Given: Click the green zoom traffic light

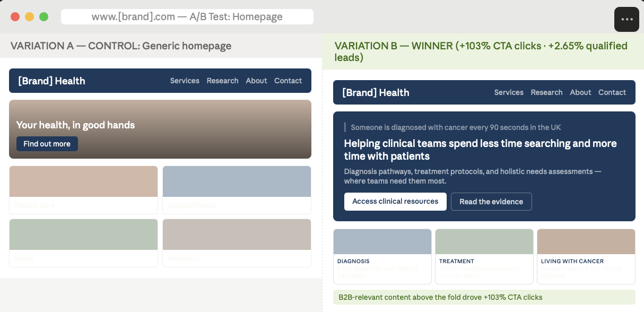Looking at the screenshot, I should pos(42,16).
